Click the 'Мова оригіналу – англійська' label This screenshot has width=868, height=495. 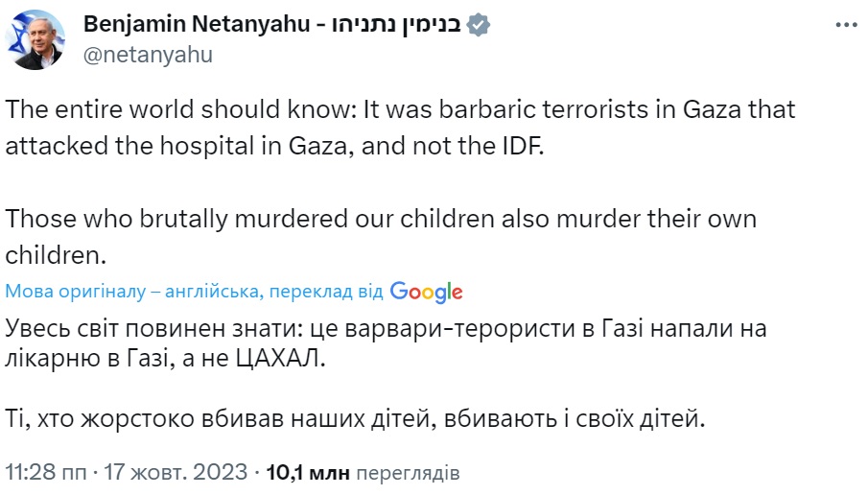coord(134,292)
